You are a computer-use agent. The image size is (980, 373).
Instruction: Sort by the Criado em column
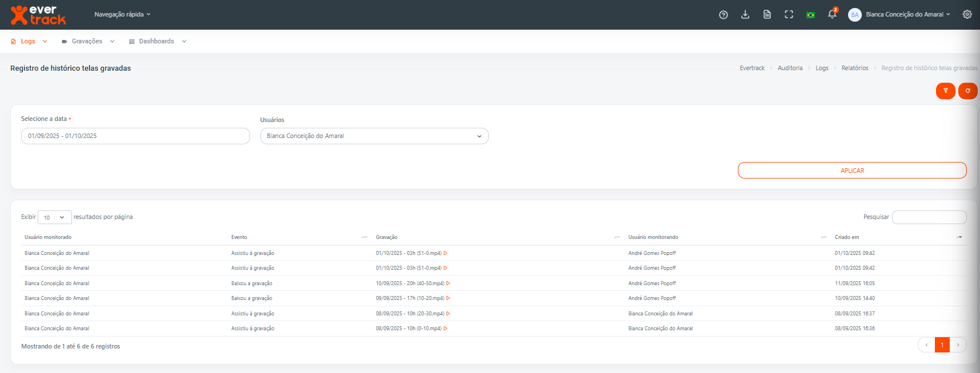846,237
